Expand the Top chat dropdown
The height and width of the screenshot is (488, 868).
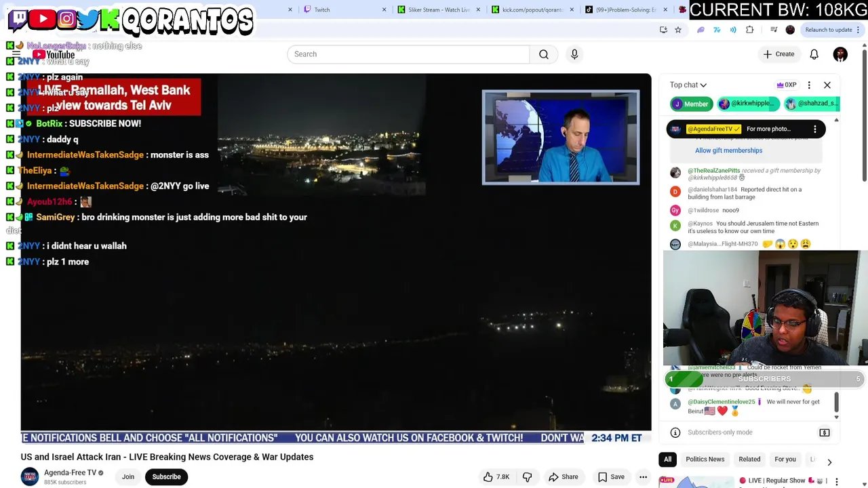688,85
